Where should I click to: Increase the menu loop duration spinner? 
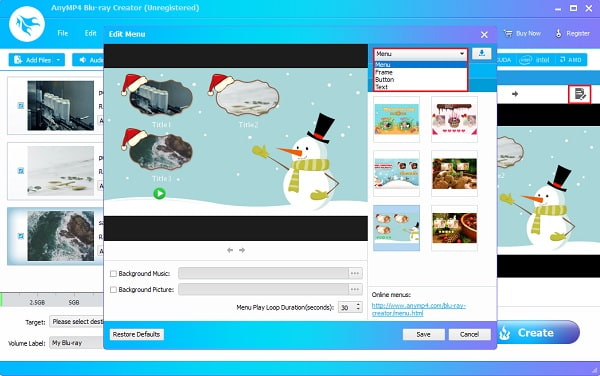[x=359, y=304]
